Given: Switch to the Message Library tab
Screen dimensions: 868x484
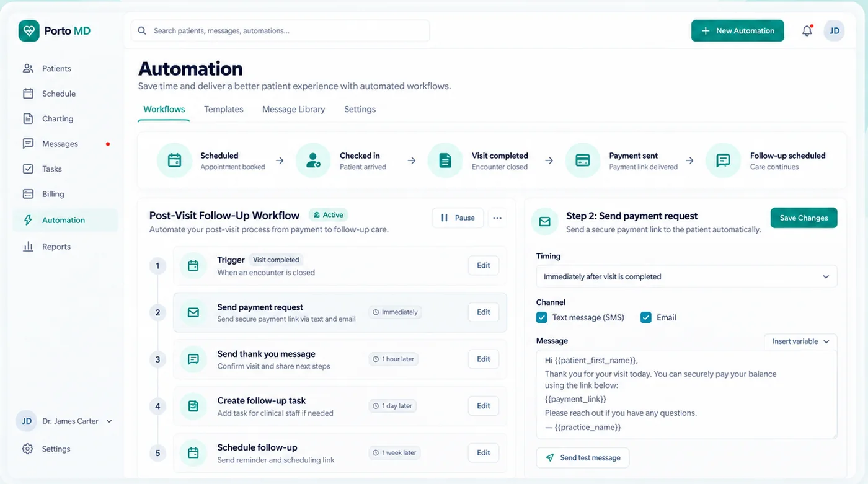Looking at the screenshot, I should coord(293,109).
